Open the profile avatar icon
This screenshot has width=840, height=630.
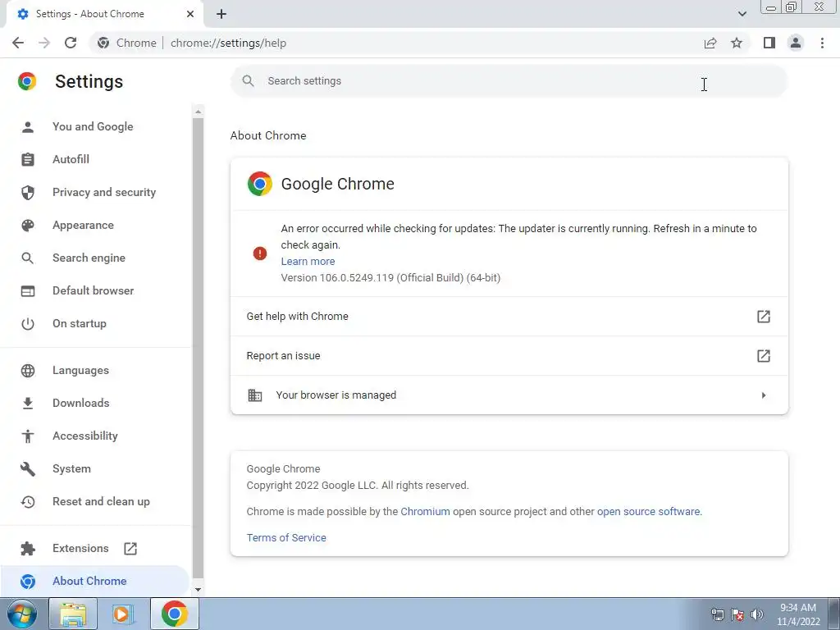coord(796,43)
